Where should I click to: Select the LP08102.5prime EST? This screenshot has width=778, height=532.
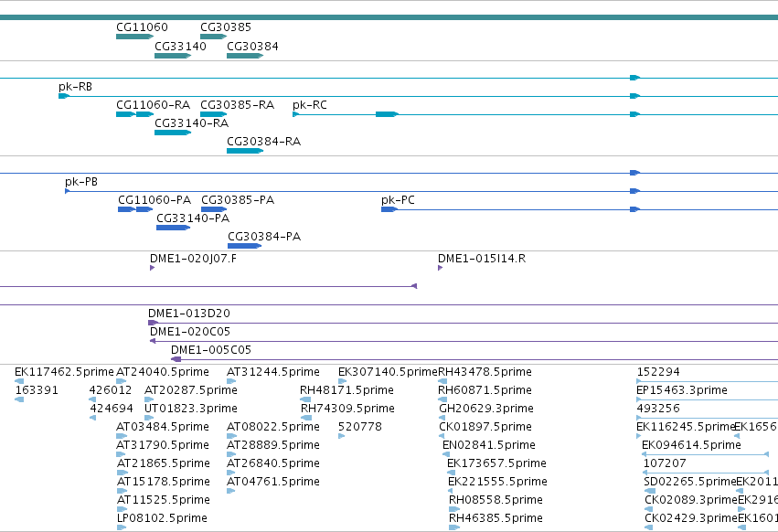[x=122, y=528]
